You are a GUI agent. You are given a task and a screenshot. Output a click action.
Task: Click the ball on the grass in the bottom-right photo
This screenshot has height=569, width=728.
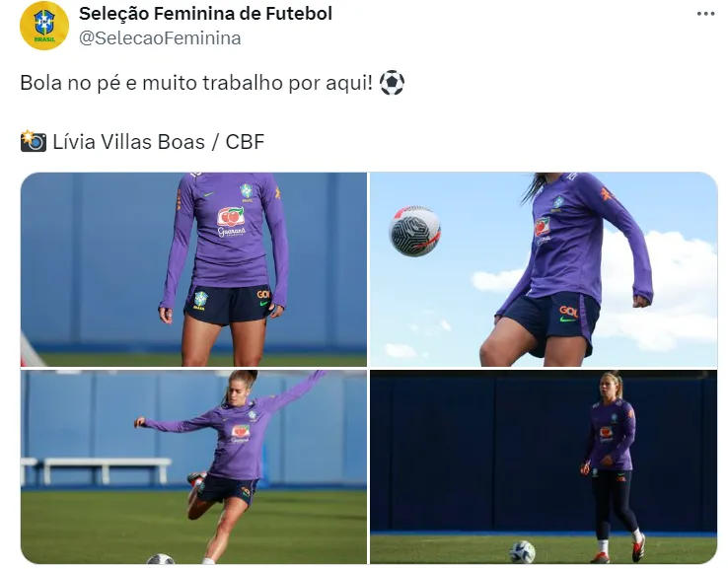coord(522,552)
